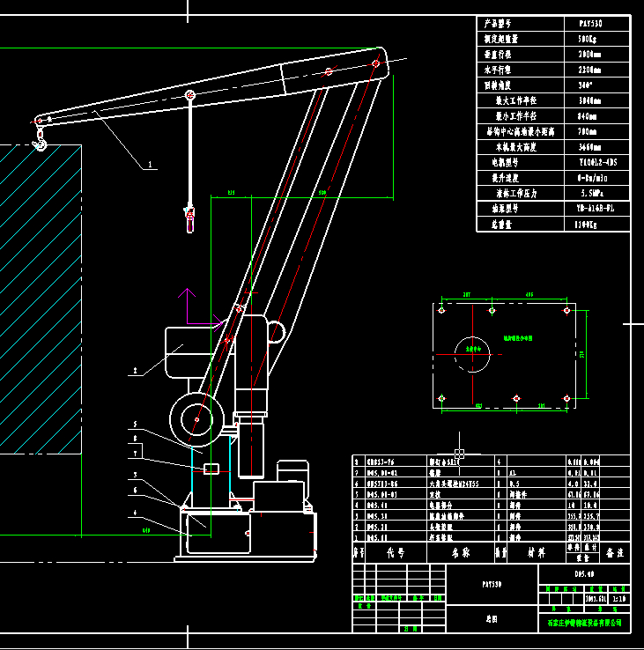The height and width of the screenshot is (650, 644).
Task: Click the 2200mm horizontal travel value
Action: (x=589, y=70)
